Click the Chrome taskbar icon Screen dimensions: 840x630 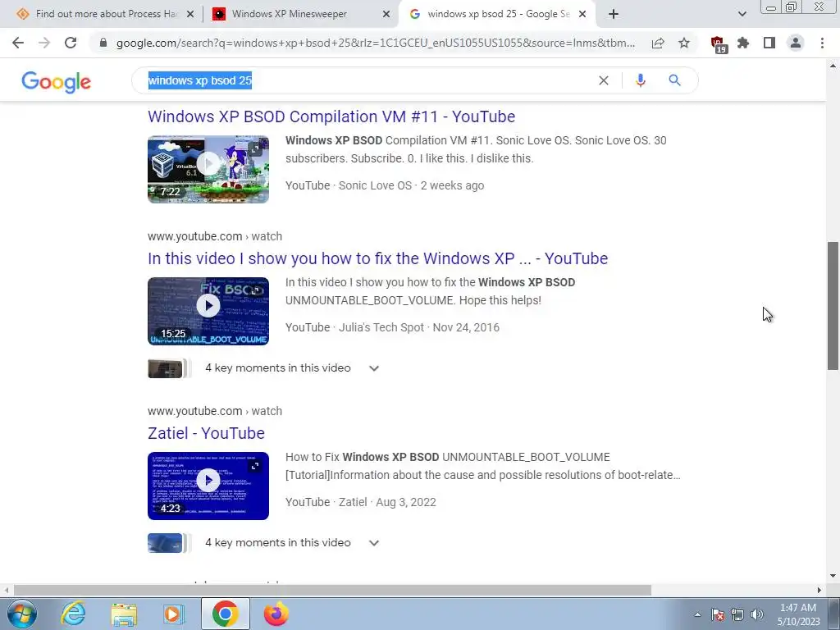(225, 614)
